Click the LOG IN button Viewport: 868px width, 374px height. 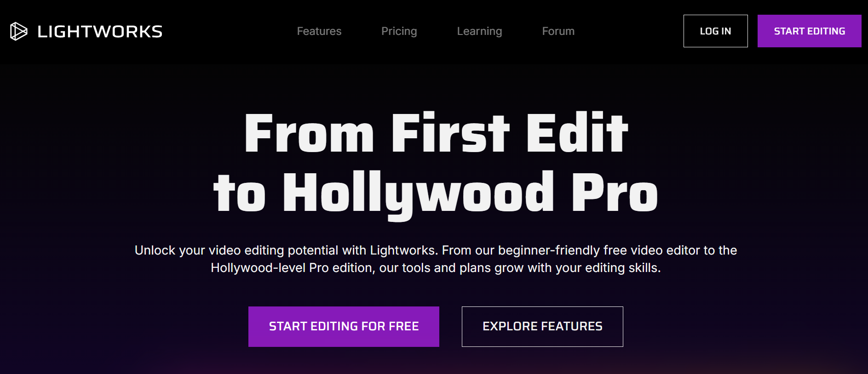pos(716,31)
